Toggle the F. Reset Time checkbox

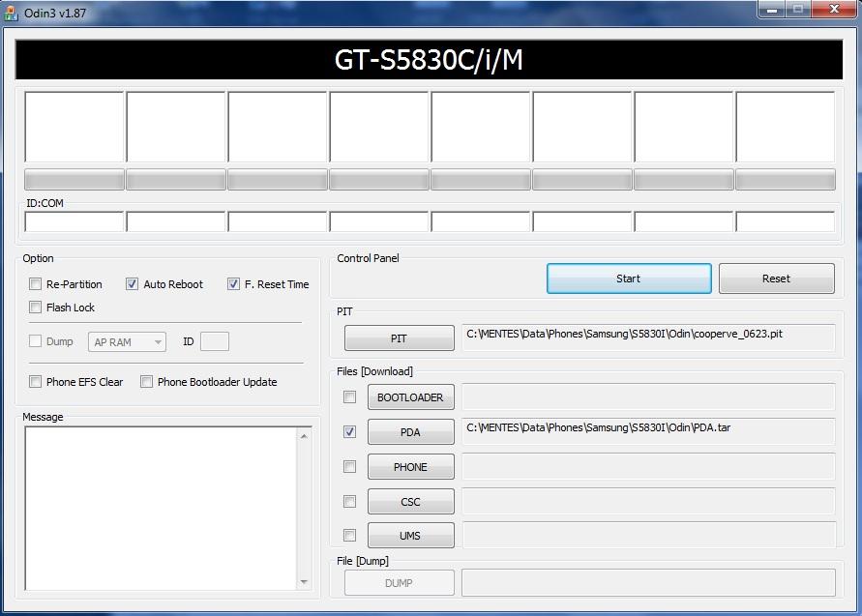233,284
